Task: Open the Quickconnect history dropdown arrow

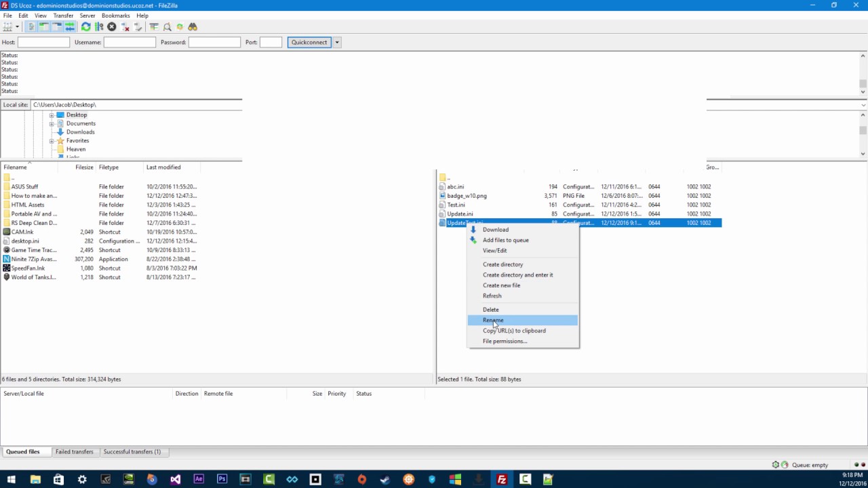Action: pyautogui.click(x=337, y=42)
